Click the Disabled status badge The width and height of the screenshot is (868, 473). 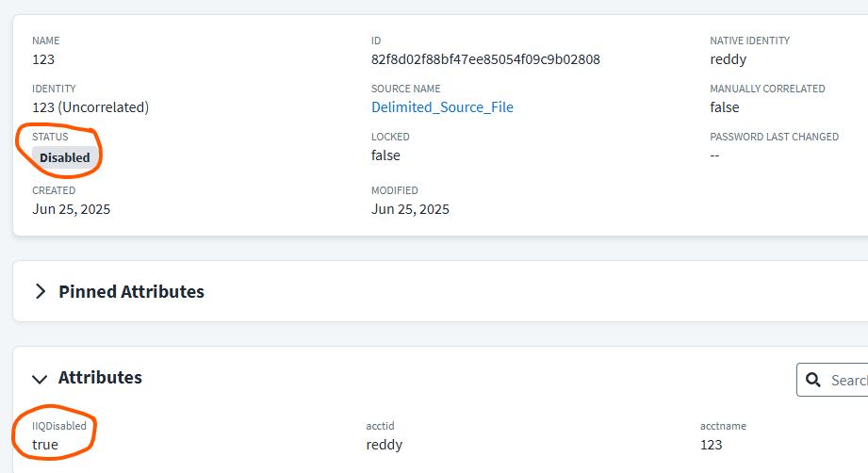point(65,157)
